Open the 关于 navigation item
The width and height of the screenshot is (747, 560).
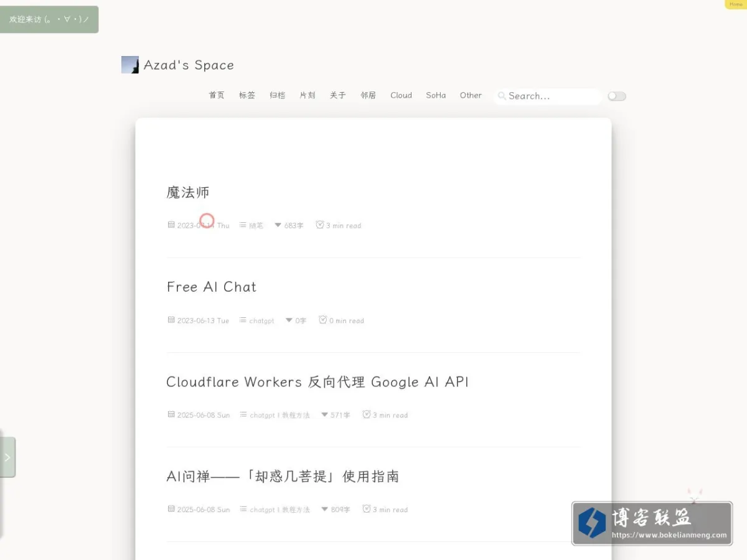[x=338, y=95]
